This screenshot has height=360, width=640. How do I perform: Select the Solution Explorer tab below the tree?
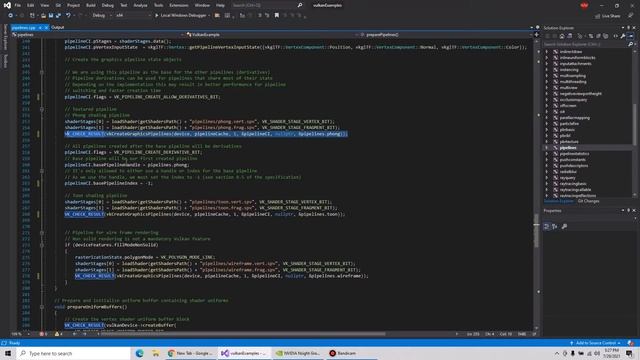[559, 201]
